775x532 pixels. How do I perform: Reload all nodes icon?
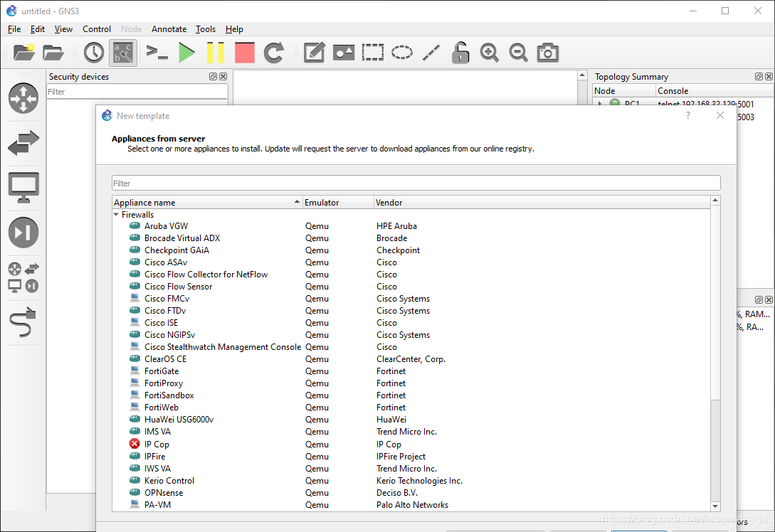[274, 53]
